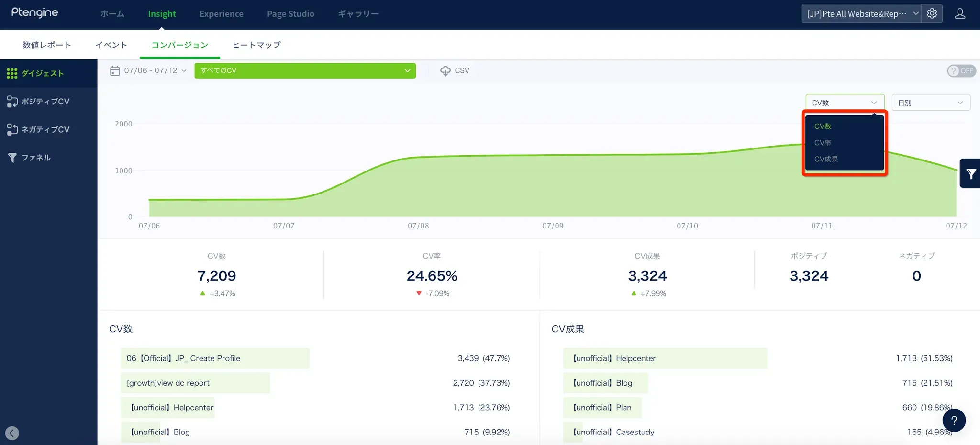The width and height of the screenshot is (980, 445).
Task: Expand the すべてのCV dropdown
Action: (x=305, y=71)
